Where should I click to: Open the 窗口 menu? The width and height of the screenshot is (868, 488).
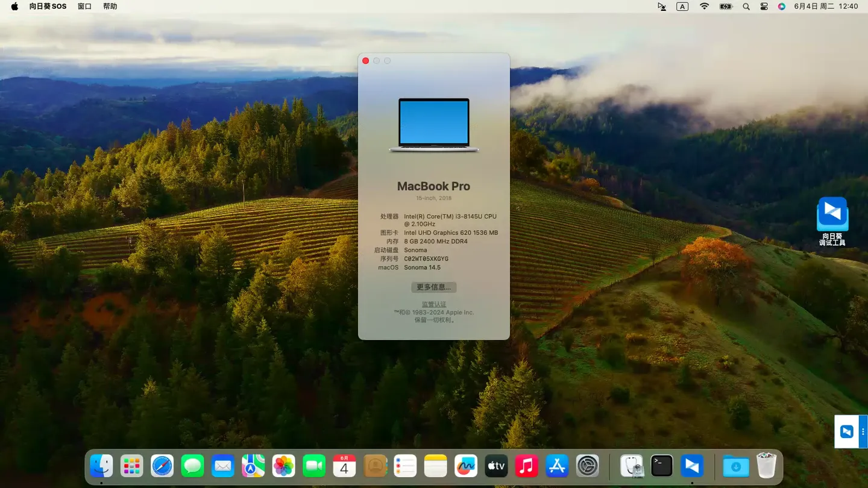pyautogui.click(x=85, y=7)
